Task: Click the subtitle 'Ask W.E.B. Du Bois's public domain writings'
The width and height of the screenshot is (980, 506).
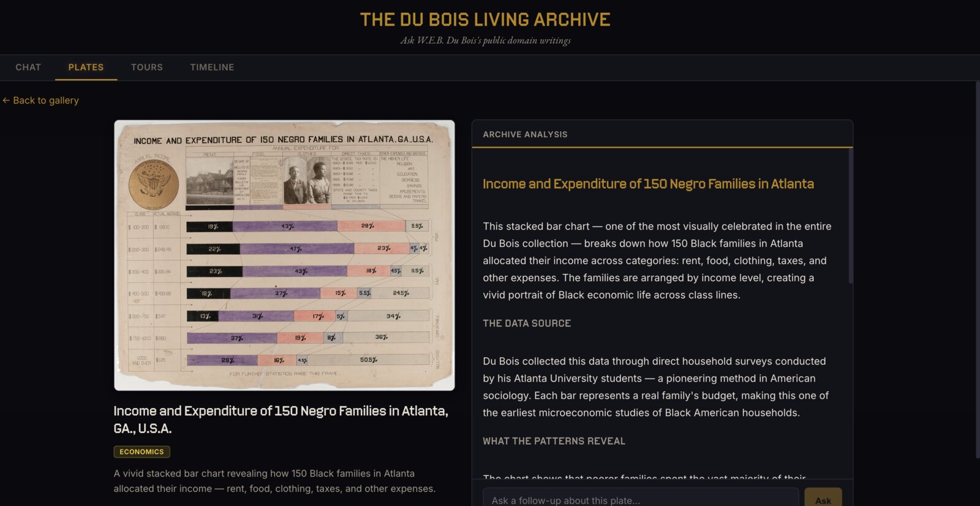Action: 485,40
